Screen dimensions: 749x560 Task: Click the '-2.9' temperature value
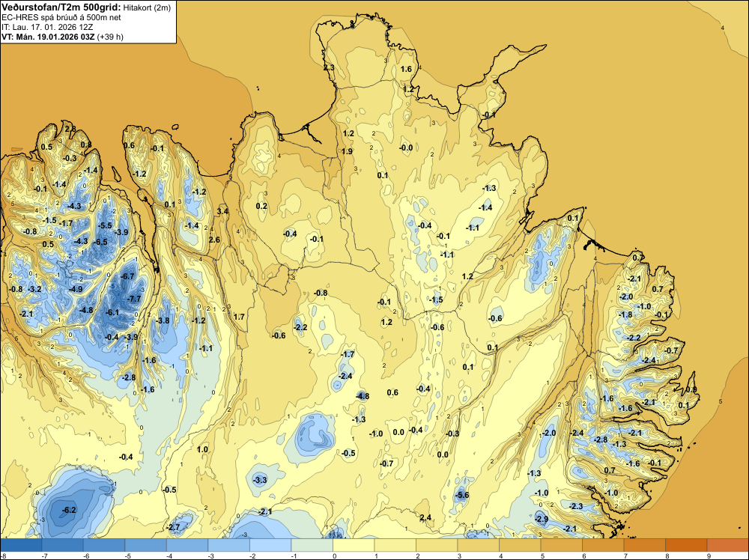542,519
